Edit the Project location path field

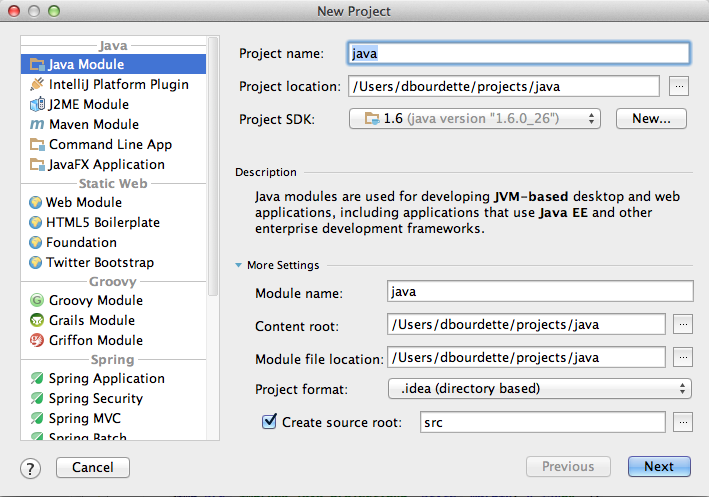pos(504,86)
